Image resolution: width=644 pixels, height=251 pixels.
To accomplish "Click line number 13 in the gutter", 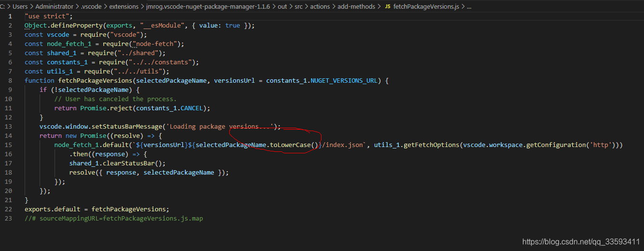I will click(x=9, y=126).
